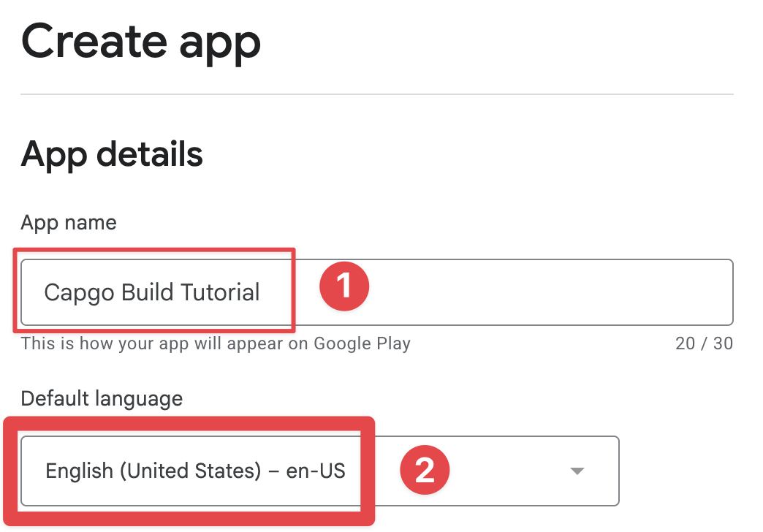
Task: Click the Create app page heading
Action: pos(140,42)
